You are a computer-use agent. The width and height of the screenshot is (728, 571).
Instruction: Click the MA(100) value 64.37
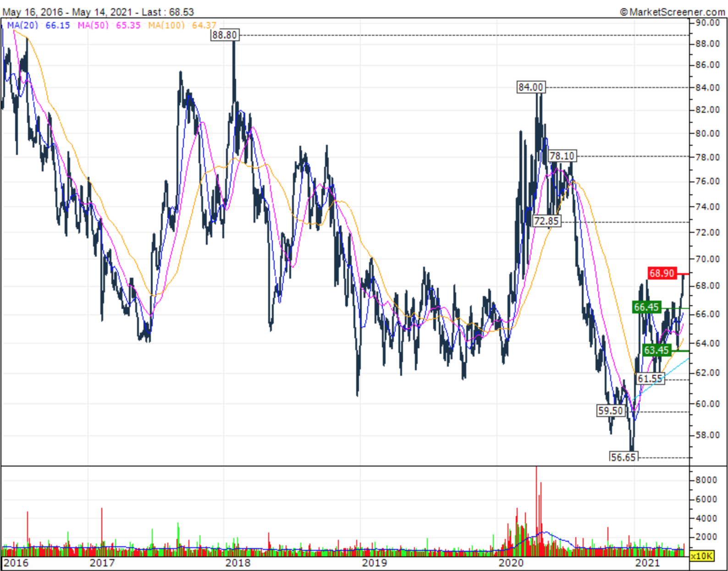click(x=204, y=25)
